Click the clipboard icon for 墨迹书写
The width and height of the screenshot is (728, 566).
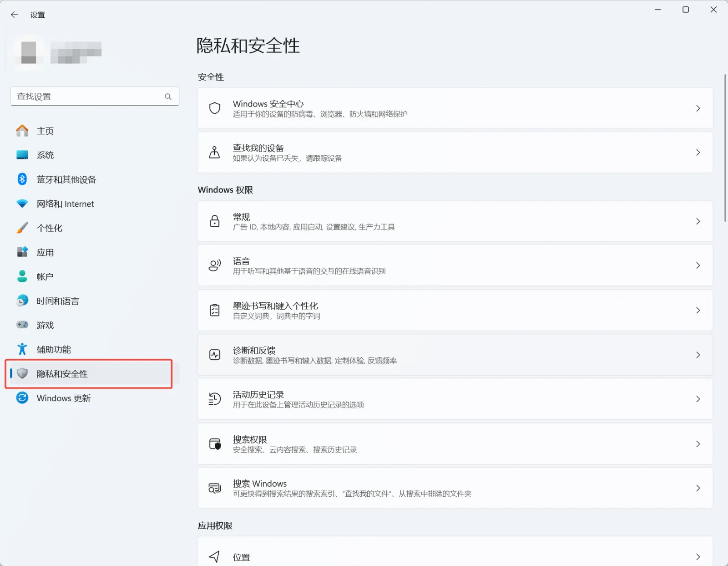click(x=215, y=310)
